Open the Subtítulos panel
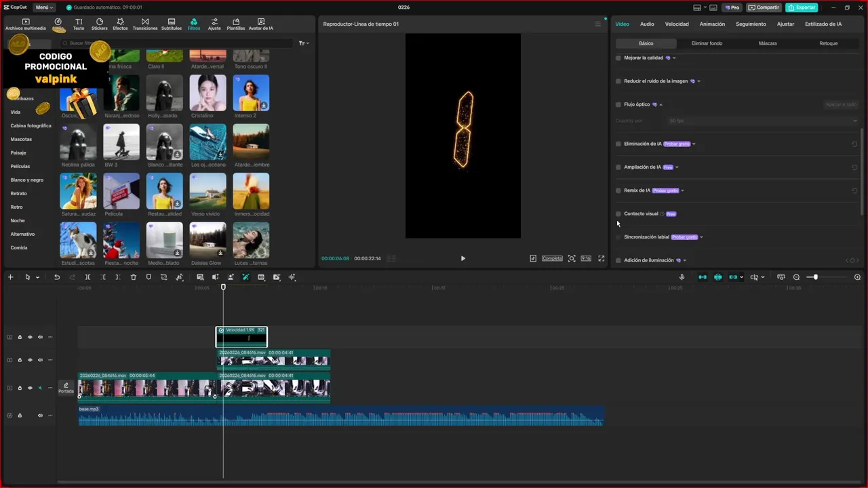The height and width of the screenshot is (488, 868). (x=172, y=24)
